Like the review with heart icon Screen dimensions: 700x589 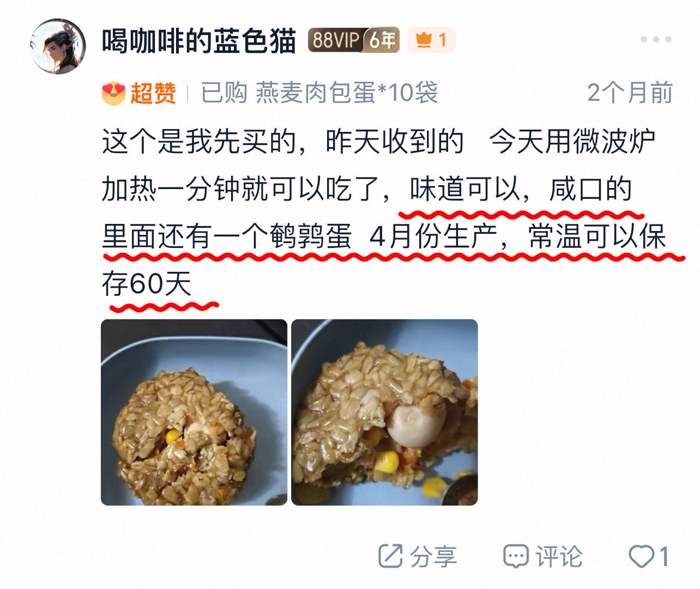tap(641, 556)
